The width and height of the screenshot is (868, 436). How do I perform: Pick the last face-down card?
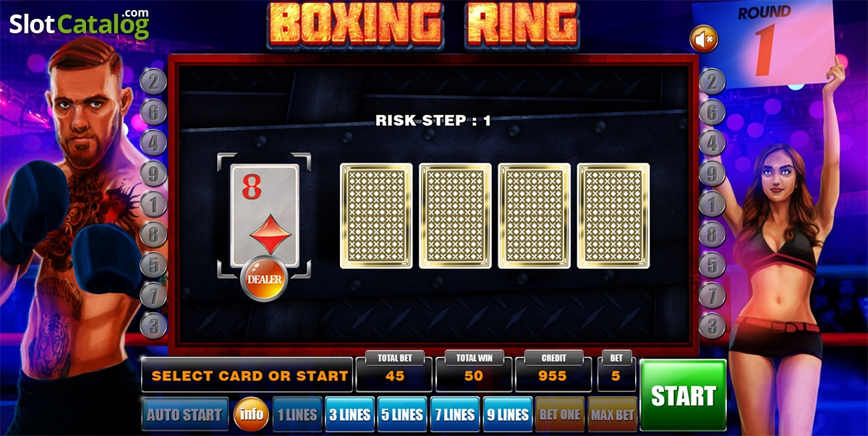(613, 215)
